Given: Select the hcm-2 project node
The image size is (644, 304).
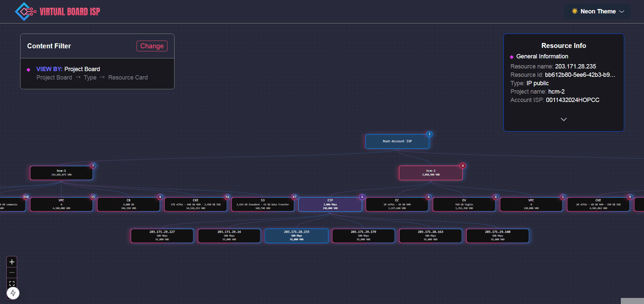Looking at the screenshot, I should [x=431, y=173].
